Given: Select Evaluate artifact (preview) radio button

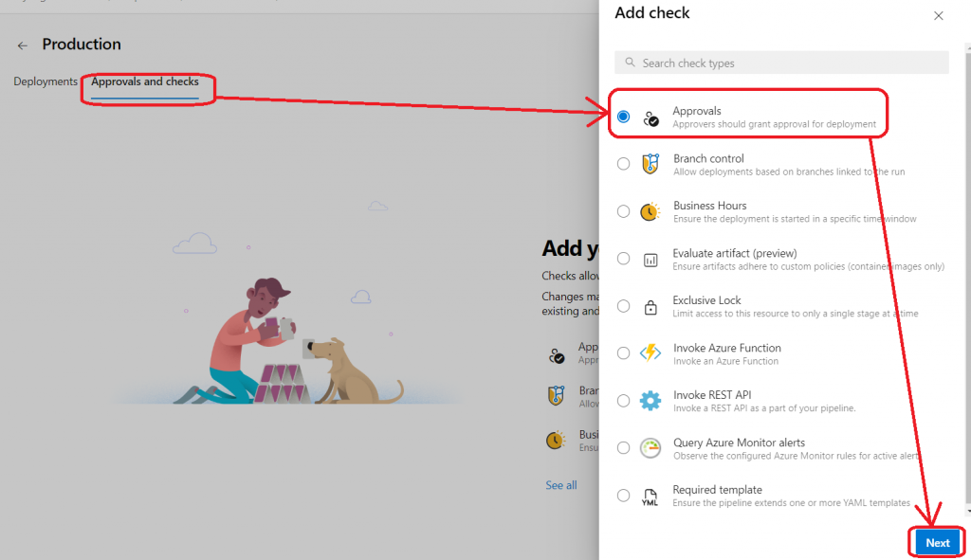Looking at the screenshot, I should [624, 259].
